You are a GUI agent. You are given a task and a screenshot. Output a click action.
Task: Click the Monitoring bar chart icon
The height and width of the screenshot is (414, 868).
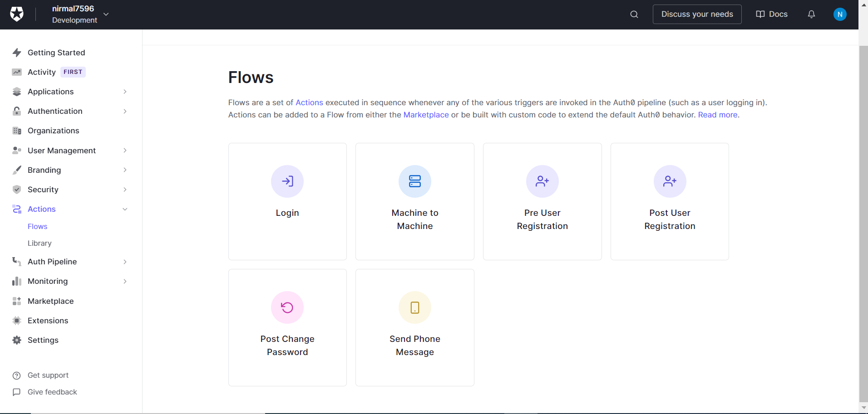point(17,281)
